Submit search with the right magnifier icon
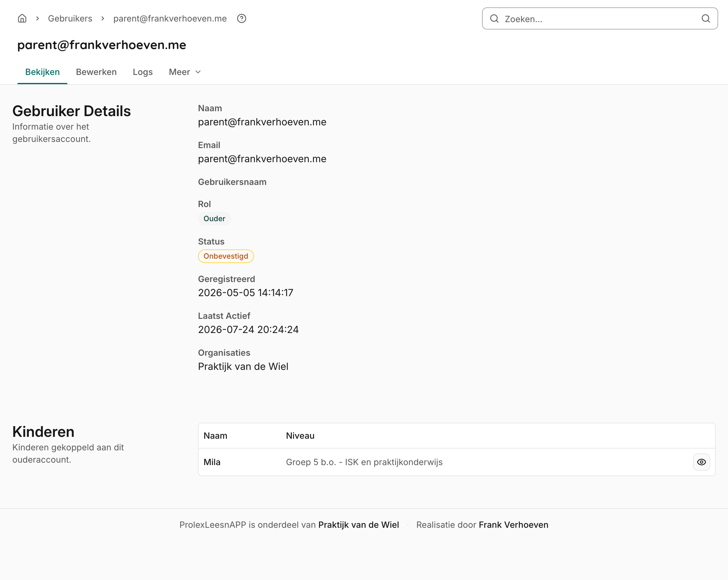728x580 pixels. point(705,18)
